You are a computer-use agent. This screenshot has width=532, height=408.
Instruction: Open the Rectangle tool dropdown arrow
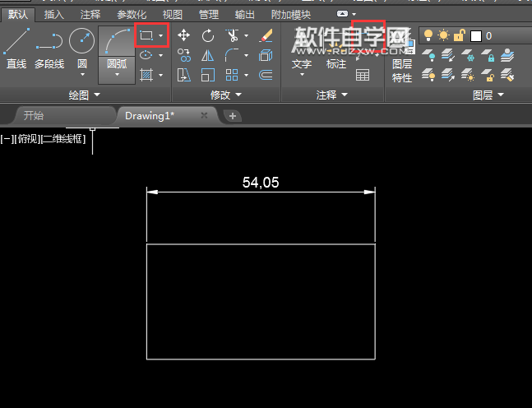161,35
